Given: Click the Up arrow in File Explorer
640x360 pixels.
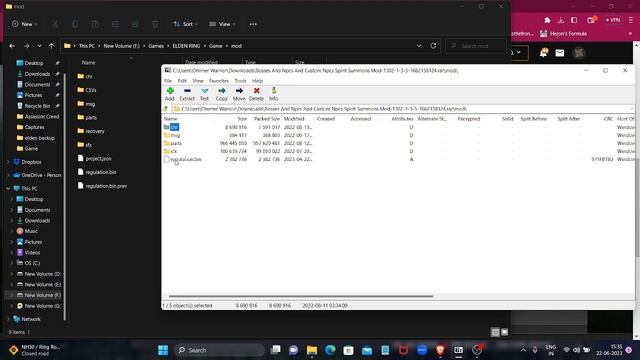Looking at the screenshot, I should point(51,46).
